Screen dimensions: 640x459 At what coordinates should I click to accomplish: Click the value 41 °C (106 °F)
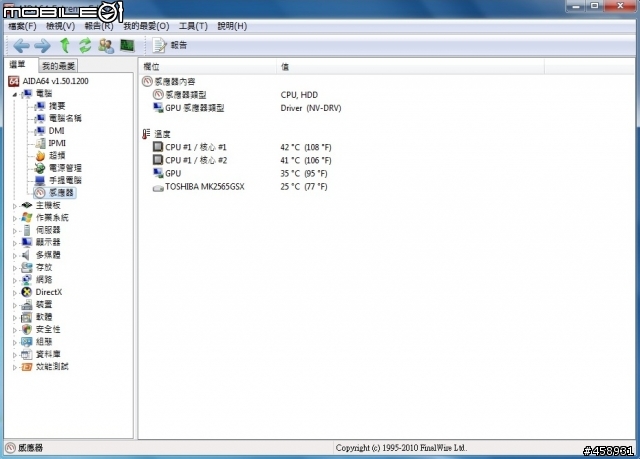pos(306,160)
